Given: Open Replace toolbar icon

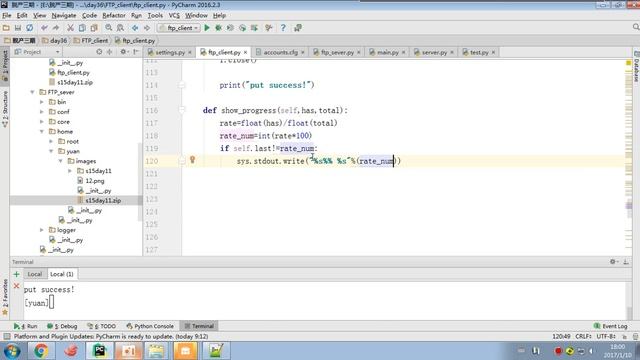Looking at the screenshot, I should click(x=120, y=28).
